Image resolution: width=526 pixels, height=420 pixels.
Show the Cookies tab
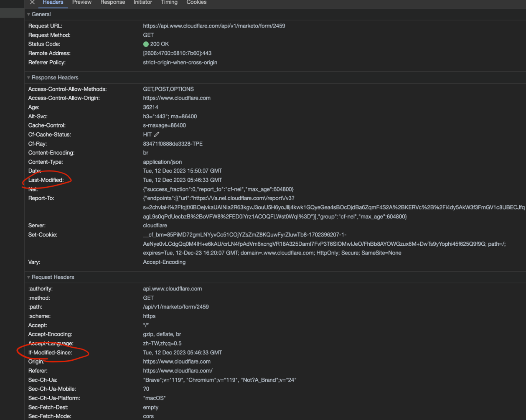pos(196,2)
